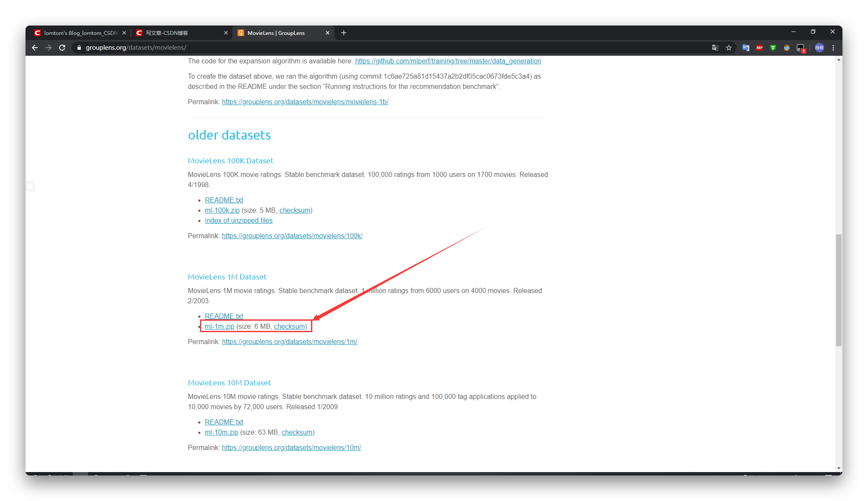Open the 10m permalink
The image size is (868, 501).
tap(291, 448)
